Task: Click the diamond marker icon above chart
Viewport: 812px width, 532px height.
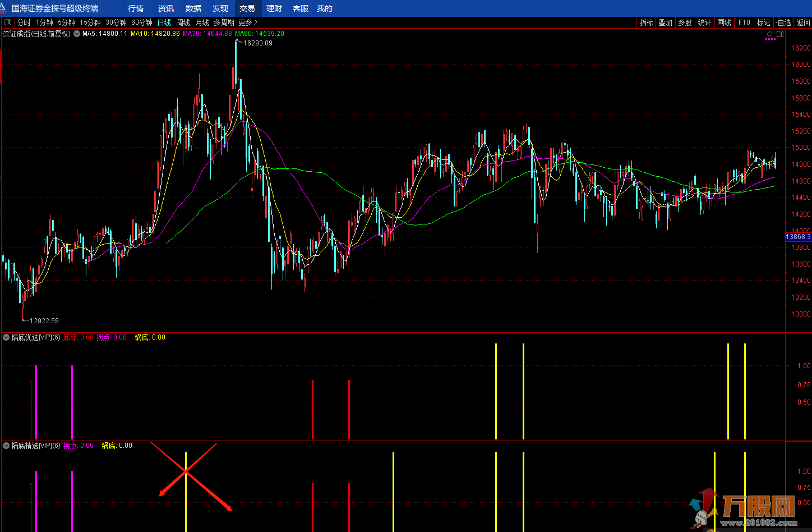Action: point(770,34)
